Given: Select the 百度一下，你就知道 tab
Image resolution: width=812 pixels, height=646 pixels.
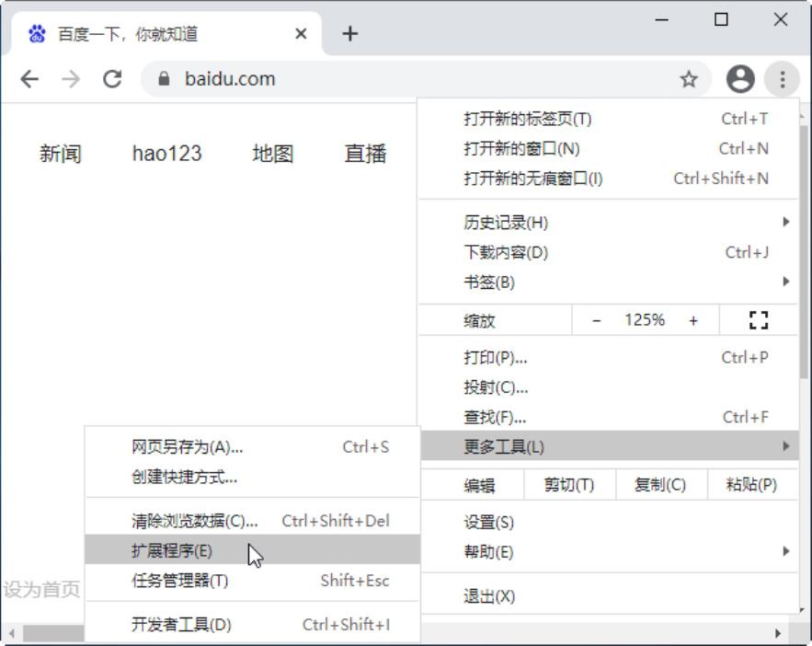Looking at the screenshot, I should click(x=166, y=34).
